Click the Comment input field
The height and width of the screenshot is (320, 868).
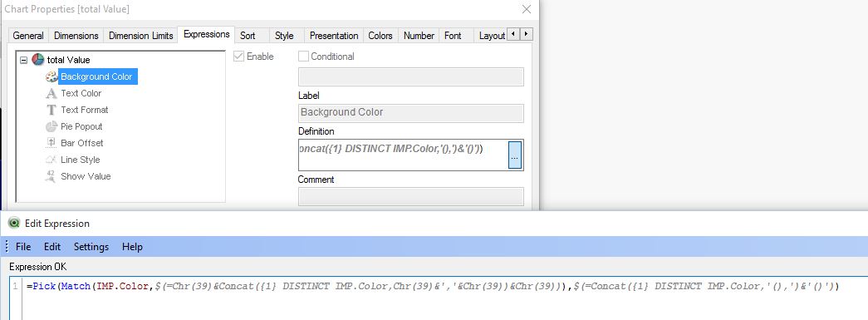[411, 196]
